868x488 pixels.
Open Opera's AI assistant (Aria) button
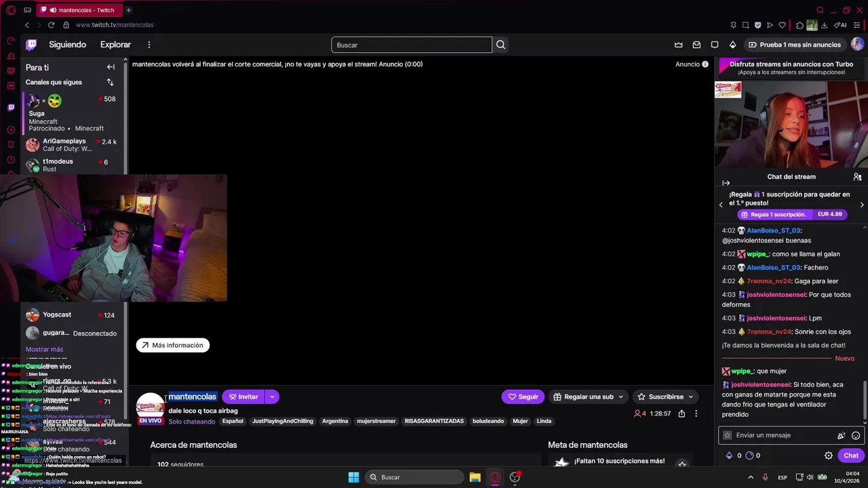(841, 25)
